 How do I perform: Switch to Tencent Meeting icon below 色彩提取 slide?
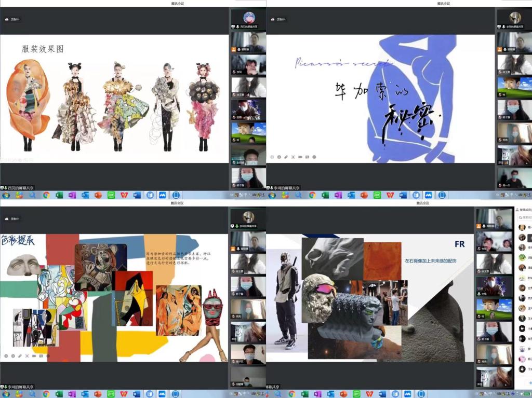pyautogui.click(x=163, y=394)
